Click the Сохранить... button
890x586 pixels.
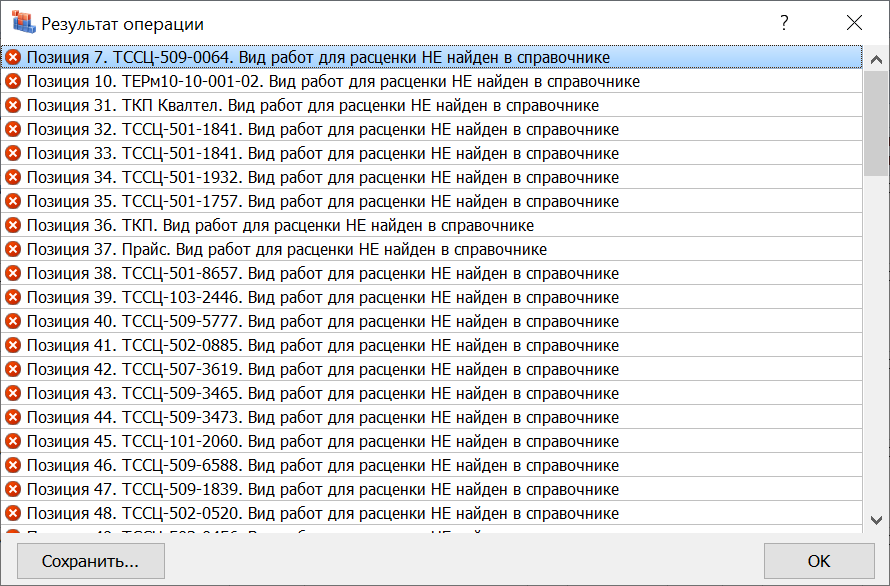click(91, 561)
